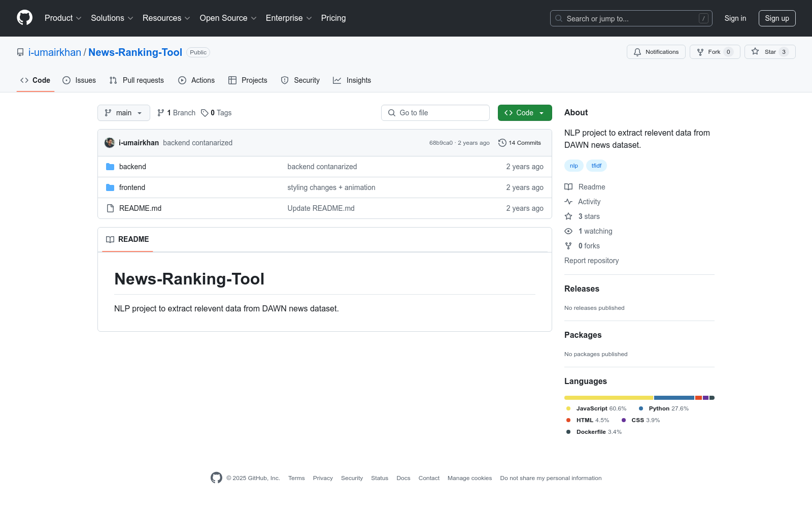Click the Privacy link in the footer
The image size is (812, 508).
[x=323, y=478]
